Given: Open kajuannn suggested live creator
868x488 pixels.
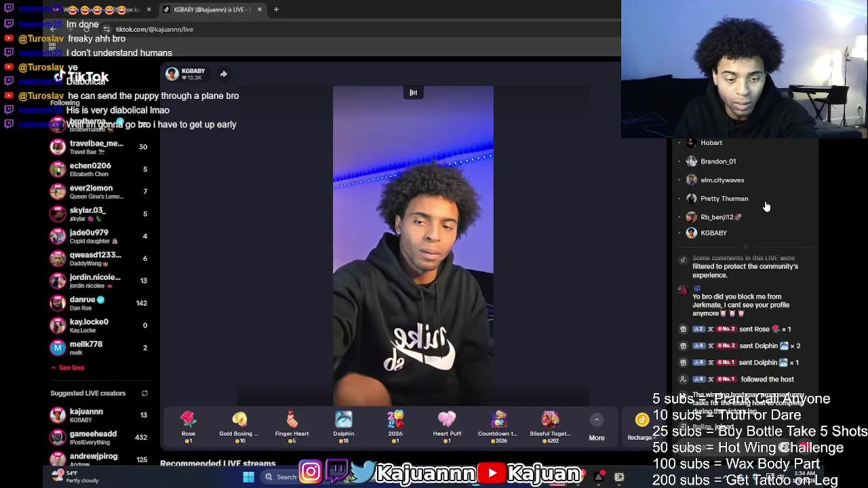Looking at the screenshot, I should point(99,415).
